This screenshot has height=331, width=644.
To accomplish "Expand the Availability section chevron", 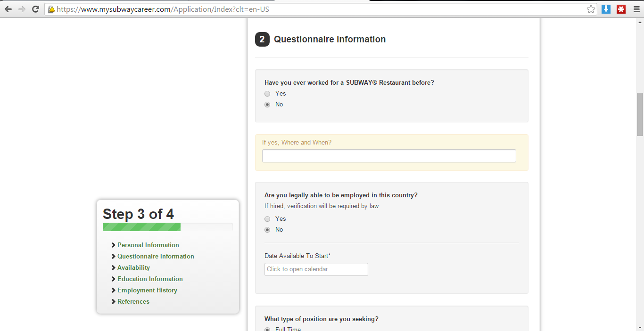I will [113, 267].
